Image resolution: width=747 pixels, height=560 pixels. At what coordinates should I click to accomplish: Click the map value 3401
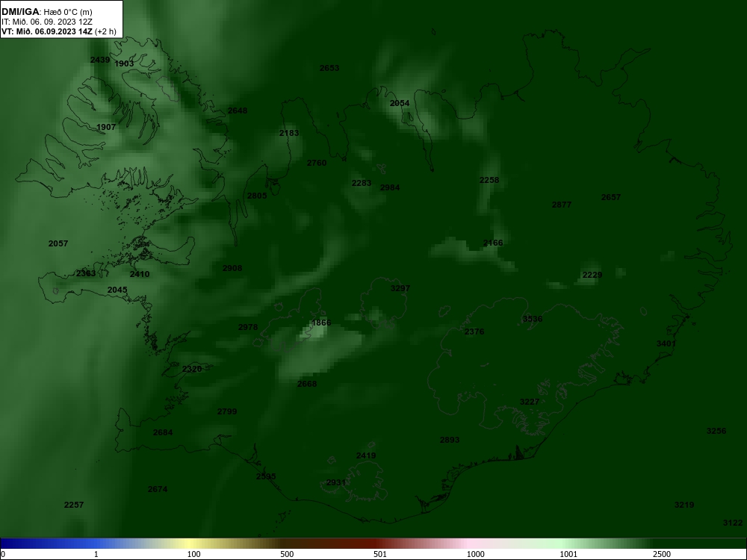click(x=666, y=343)
